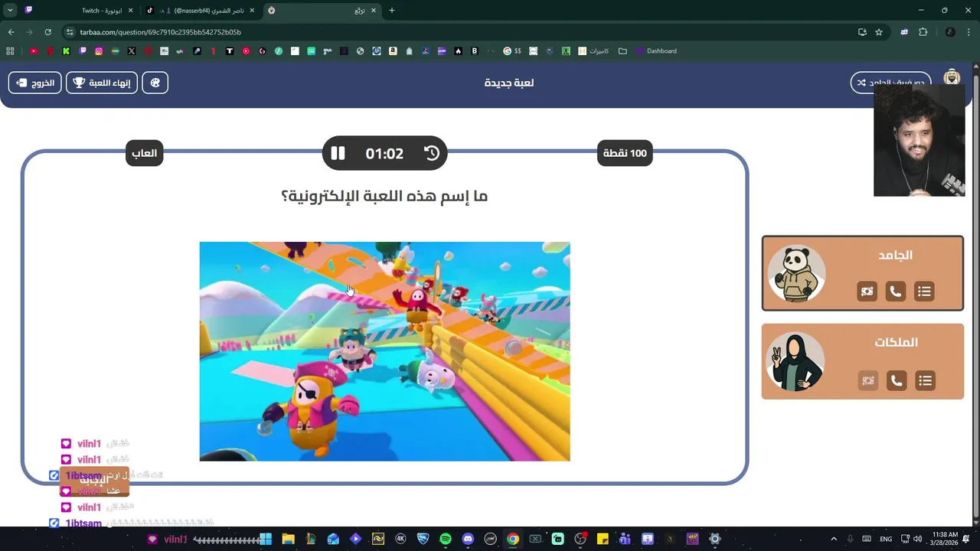Image resolution: width=980 pixels, height=551 pixels.
Task: Open Google Chrome taskbar icon
Action: [513, 539]
